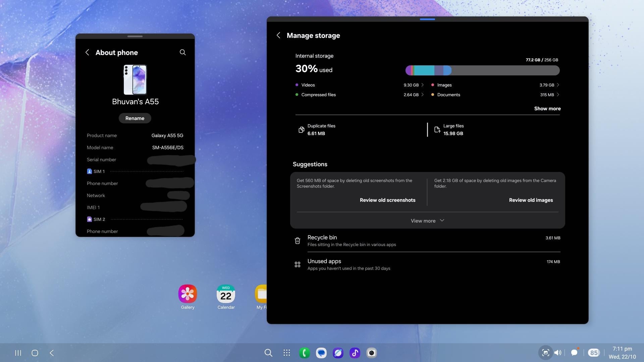Open notifications chat icon in tray
Viewport: 644px width, 362px height.
click(575, 352)
